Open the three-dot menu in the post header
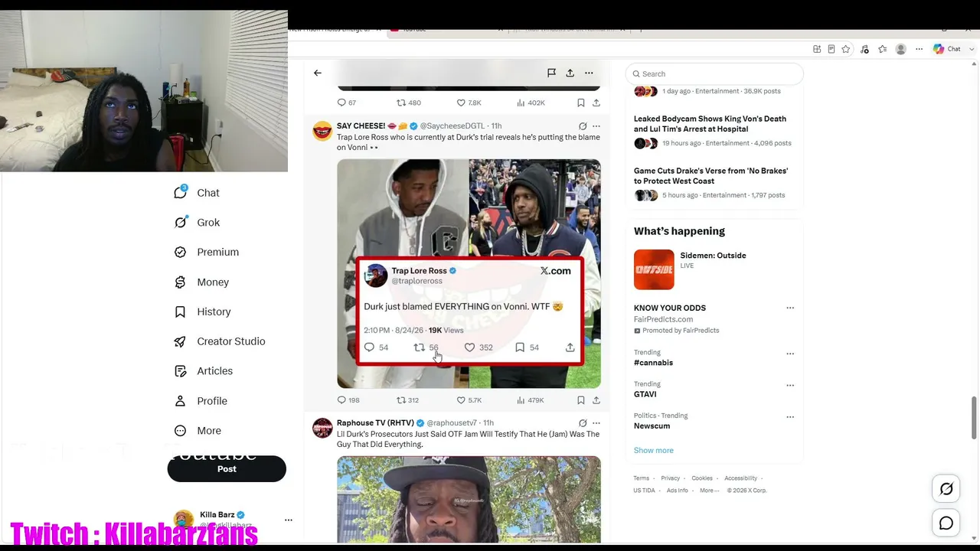This screenshot has width=980, height=551. click(x=589, y=73)
